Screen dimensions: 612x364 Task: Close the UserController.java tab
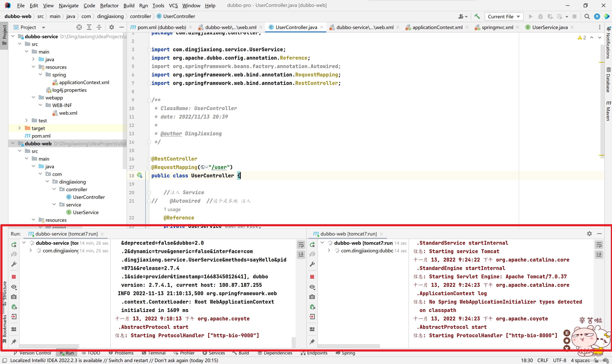321,27
